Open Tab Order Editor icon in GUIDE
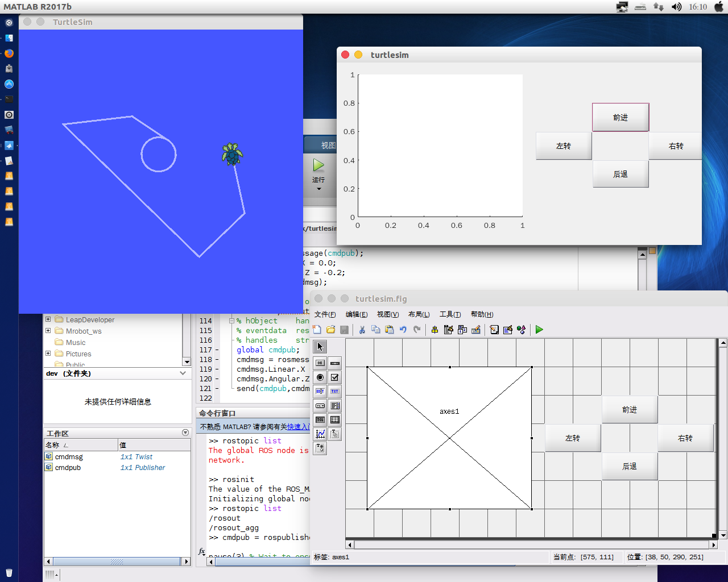The height and width of the screenshot is (582, 728). (462, 330)
